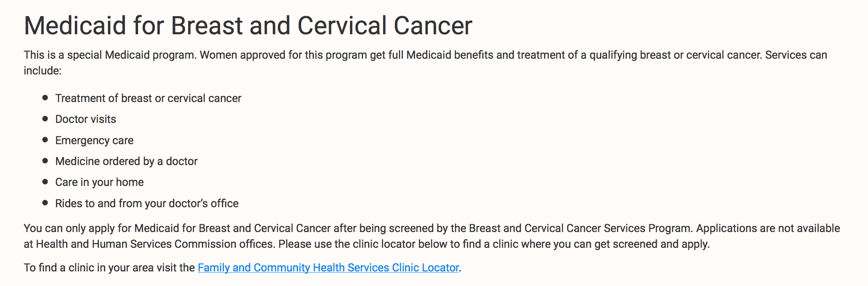This screenshot has height=286, width=868.
Task: Click the Emergency care list item
Action: (94, 140)
